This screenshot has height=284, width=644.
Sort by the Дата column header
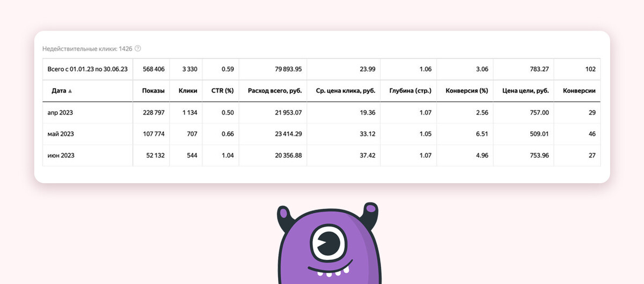click(x=62, y=91)
